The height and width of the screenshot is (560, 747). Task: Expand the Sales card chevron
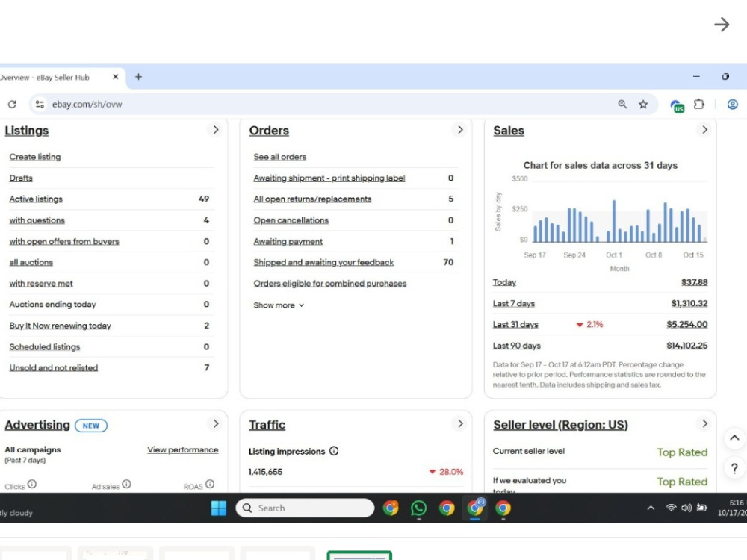point(704,129)
